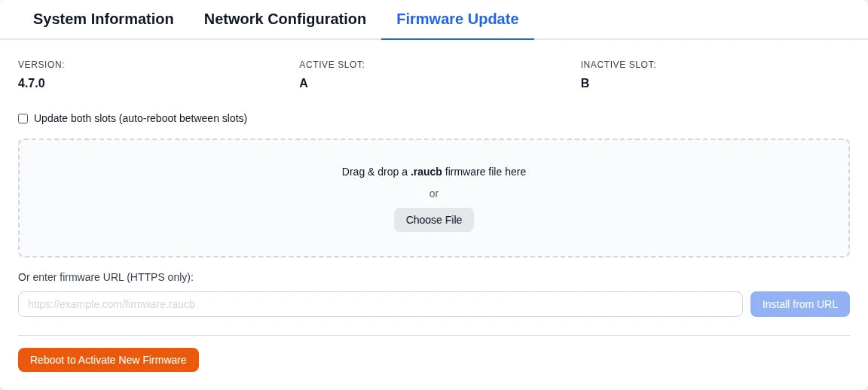Focus the firmware URL input field
Screen dimensions: 868x390
pos(381,304)
